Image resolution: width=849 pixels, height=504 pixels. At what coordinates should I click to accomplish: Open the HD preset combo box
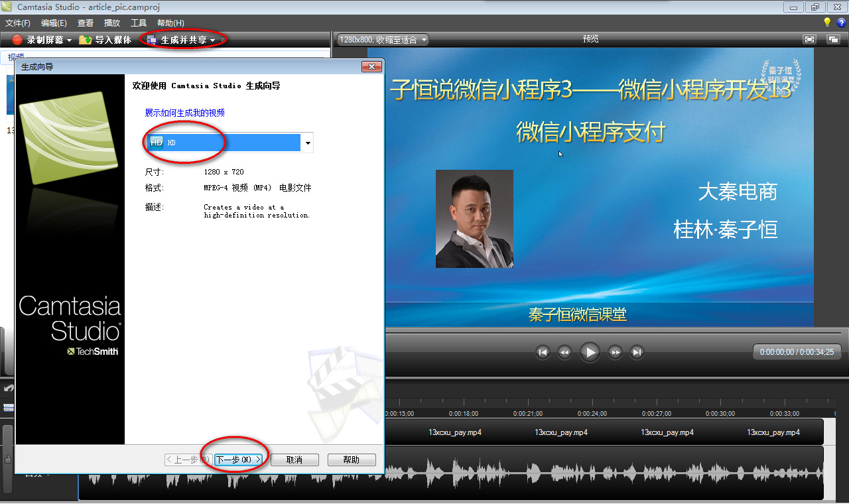[x=229, y=143]
